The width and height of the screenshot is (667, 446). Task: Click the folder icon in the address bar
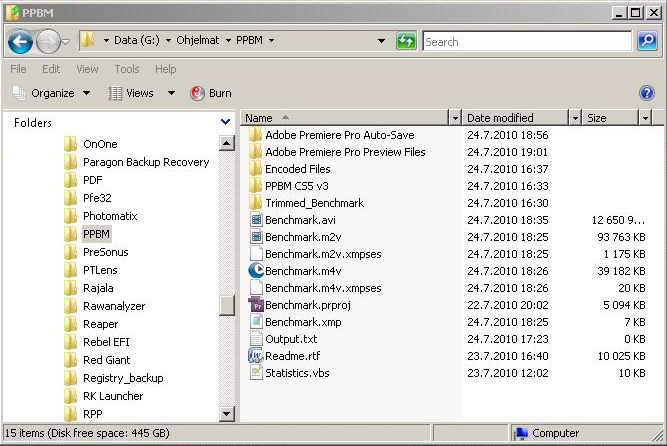(x=88, y=40)
